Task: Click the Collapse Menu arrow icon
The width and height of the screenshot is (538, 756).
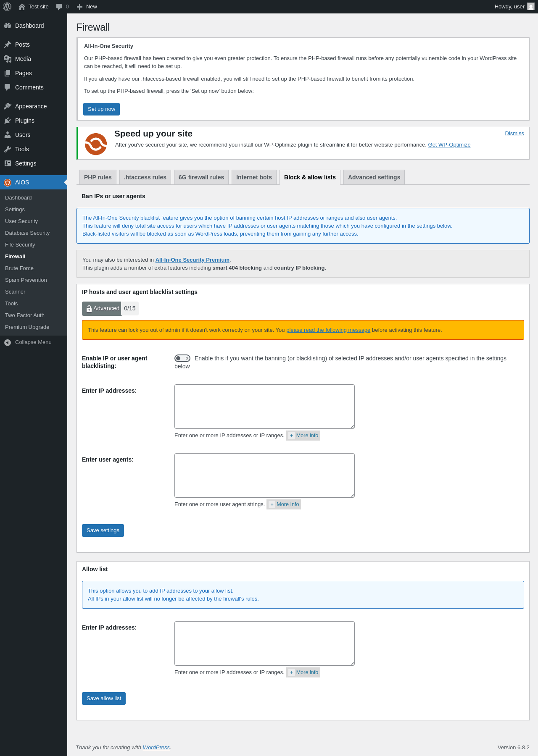Action: [x=8, y=342]
